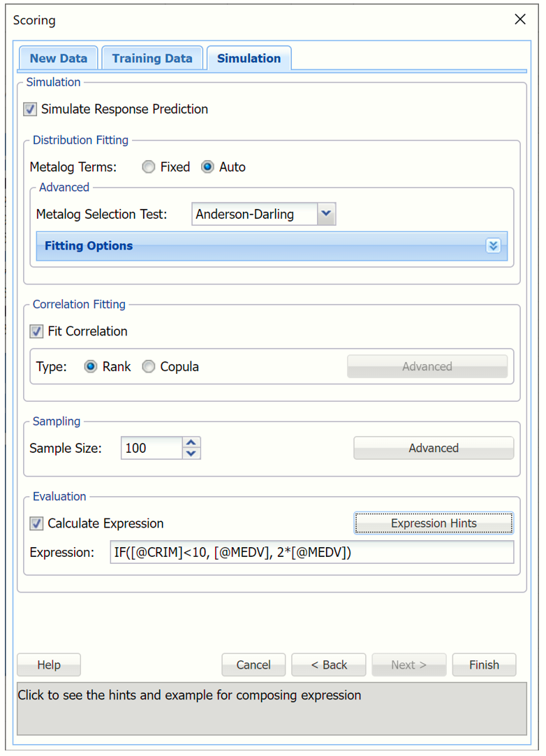Decrement Sample Size with down arrow

(191, 453)
